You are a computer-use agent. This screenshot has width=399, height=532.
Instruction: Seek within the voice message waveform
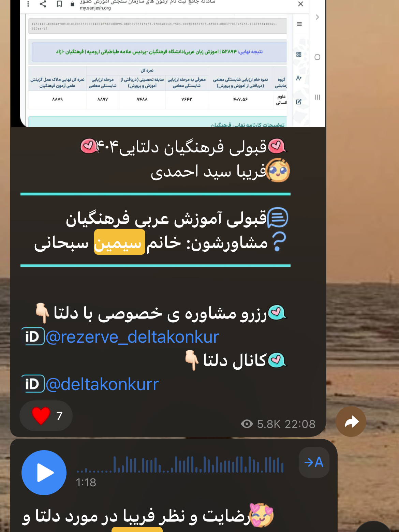pos(180,464)
